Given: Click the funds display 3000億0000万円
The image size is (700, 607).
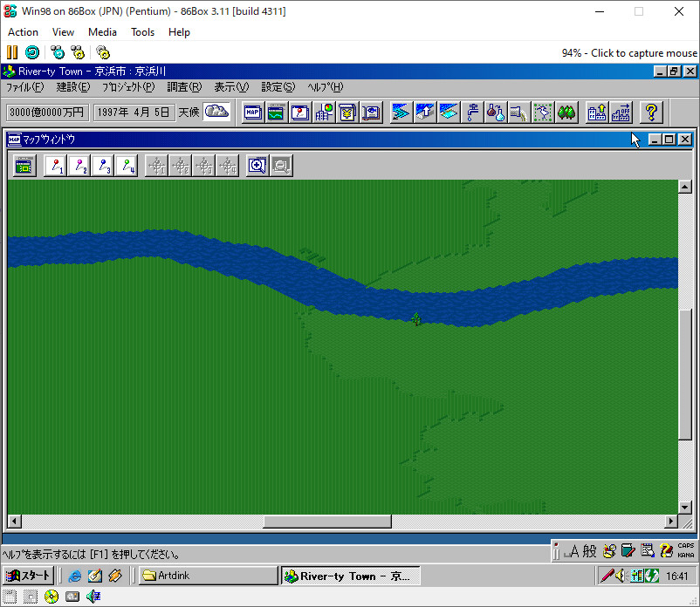Looking at the screenshot, I should [47, 112].
